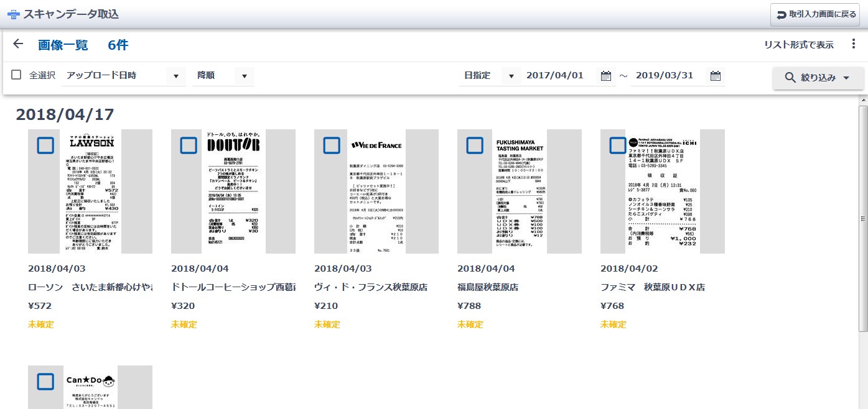
Task: Open the 日指定 date type dropdown
Action: (x=490, y=76)
